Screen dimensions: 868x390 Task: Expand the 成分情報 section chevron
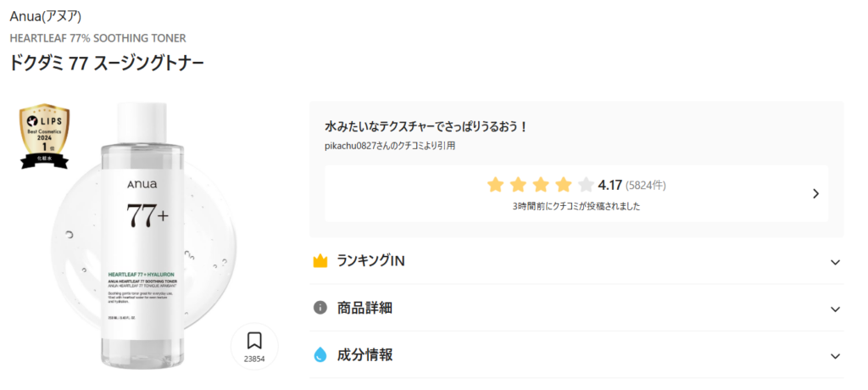pyautogui.click(x=835, y=356)
